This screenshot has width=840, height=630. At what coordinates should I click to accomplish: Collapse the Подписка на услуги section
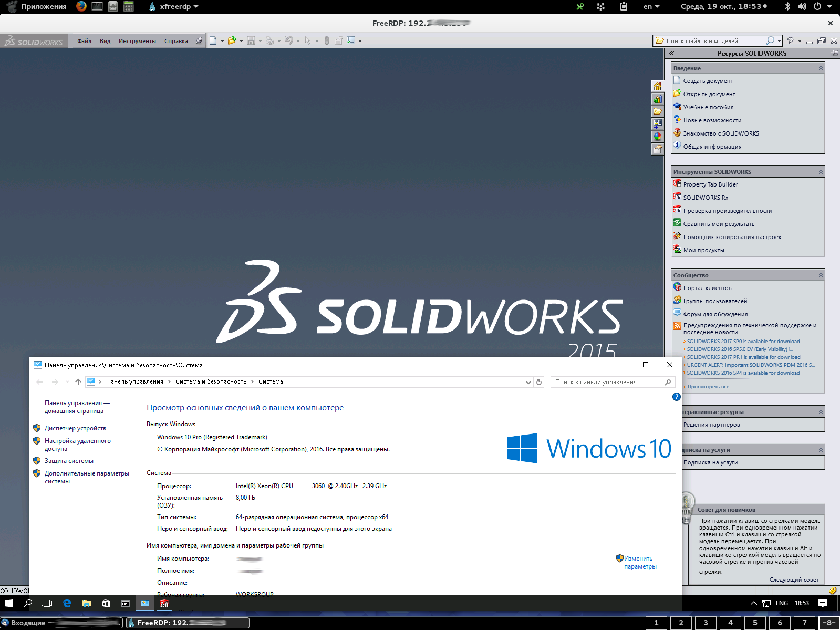point(821,450)
